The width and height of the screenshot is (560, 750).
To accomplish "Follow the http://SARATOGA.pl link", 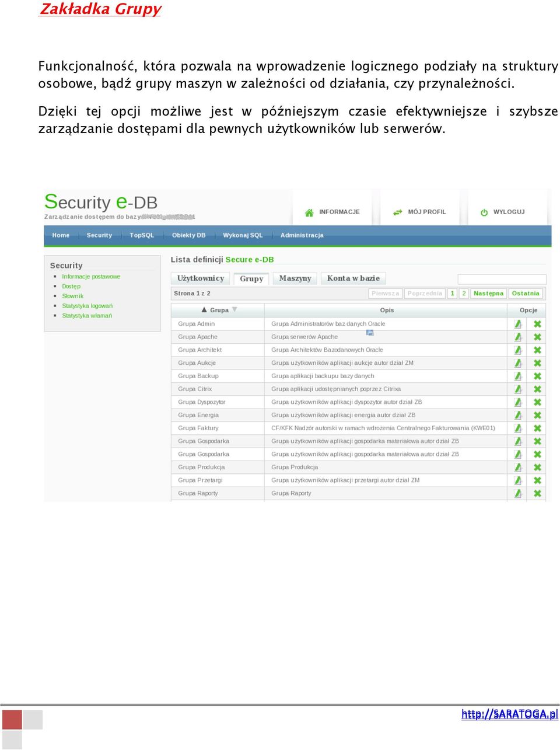I will tap(510, 714).
